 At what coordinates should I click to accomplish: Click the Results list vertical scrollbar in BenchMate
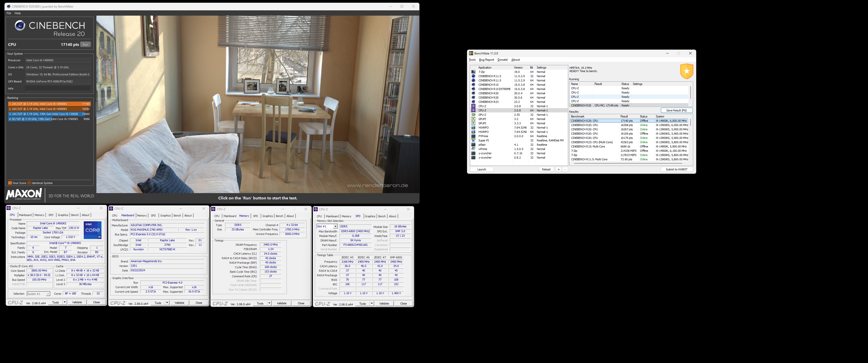click(x=690, y=122)
